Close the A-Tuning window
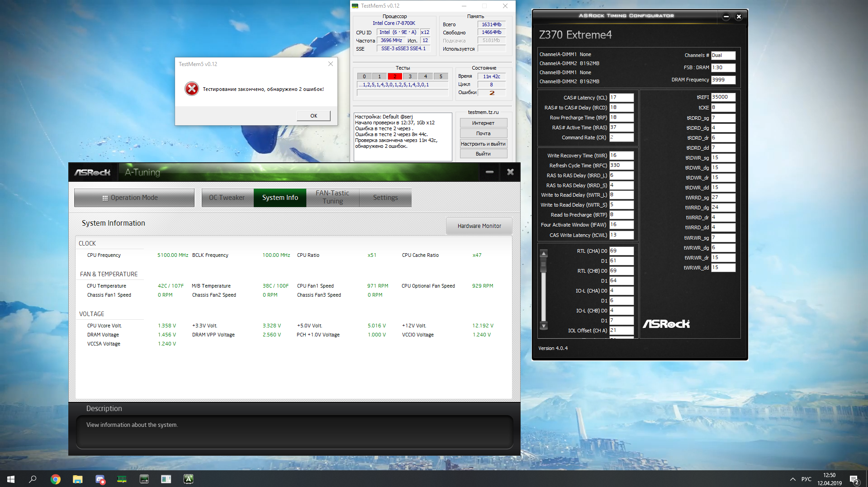Image resolution: width=868 pixels, height=487 pixels. 510,172
